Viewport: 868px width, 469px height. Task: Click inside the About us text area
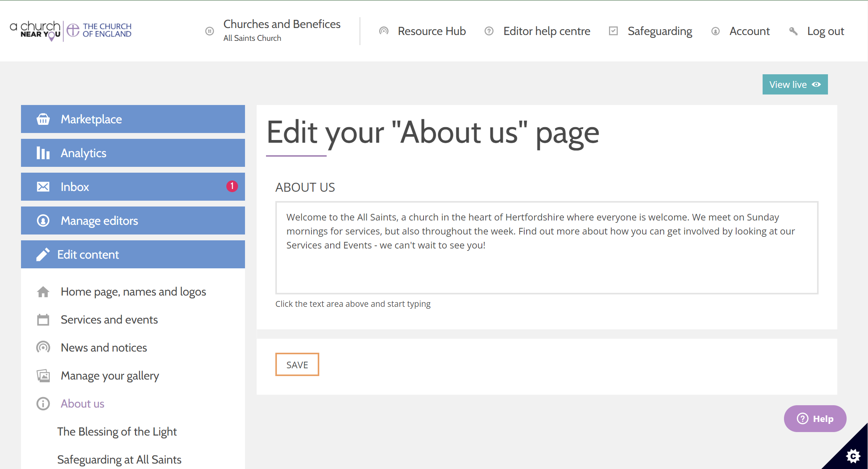tap(547, 248)
